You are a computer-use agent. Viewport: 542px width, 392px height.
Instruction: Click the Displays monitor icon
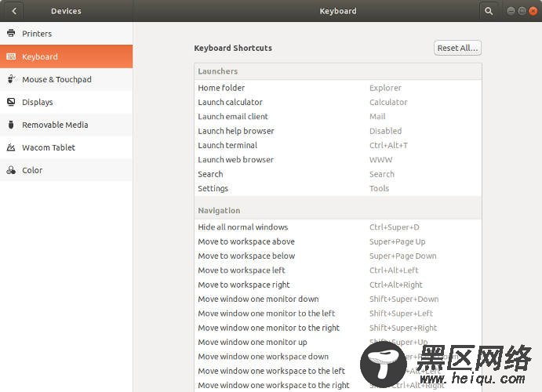[11, 102]
